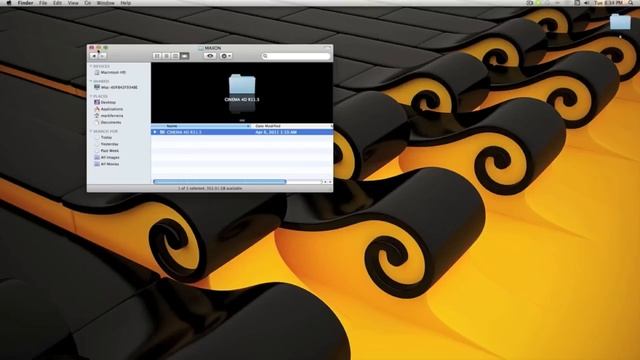Select the All Movies saved search
The image size is (640, 360).
point(107,164)
